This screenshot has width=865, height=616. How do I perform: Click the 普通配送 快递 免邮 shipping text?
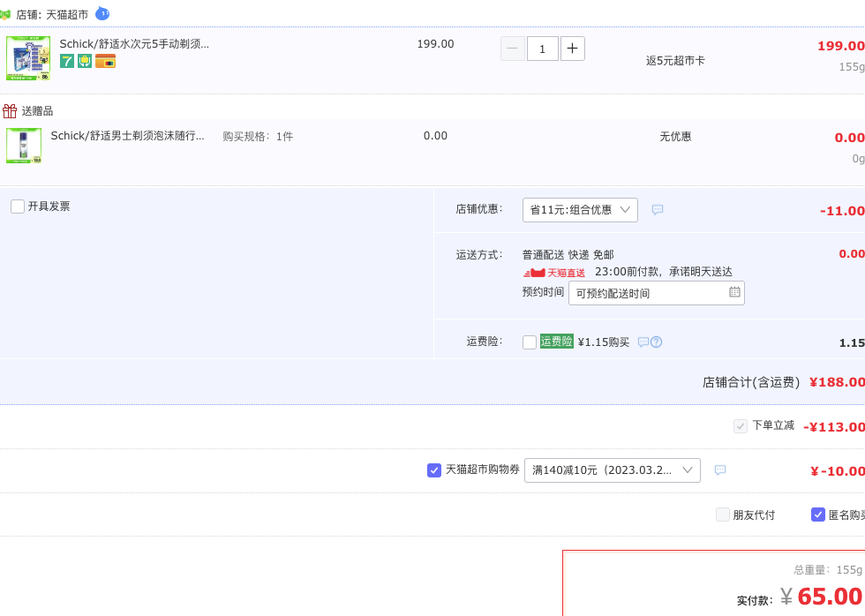568,255
